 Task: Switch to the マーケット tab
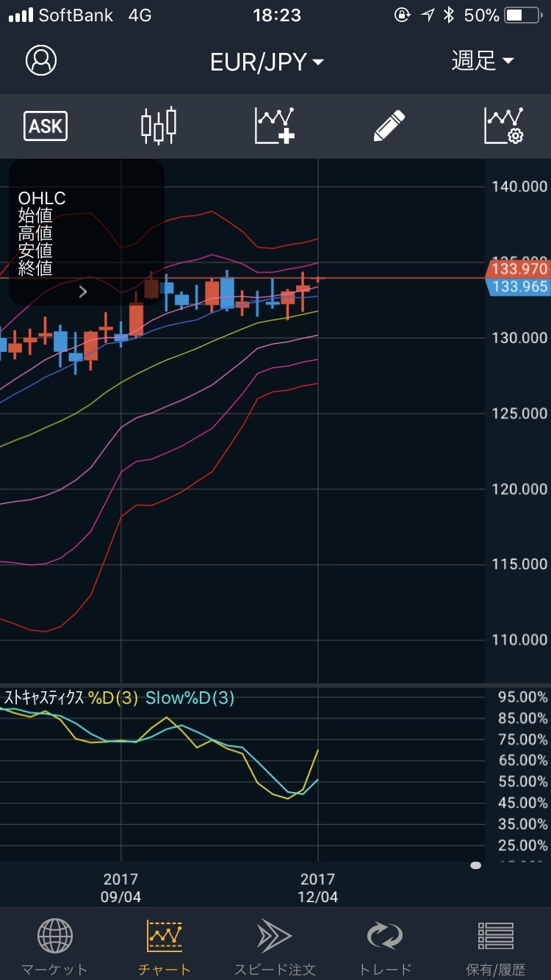click(x=55, y=948)
